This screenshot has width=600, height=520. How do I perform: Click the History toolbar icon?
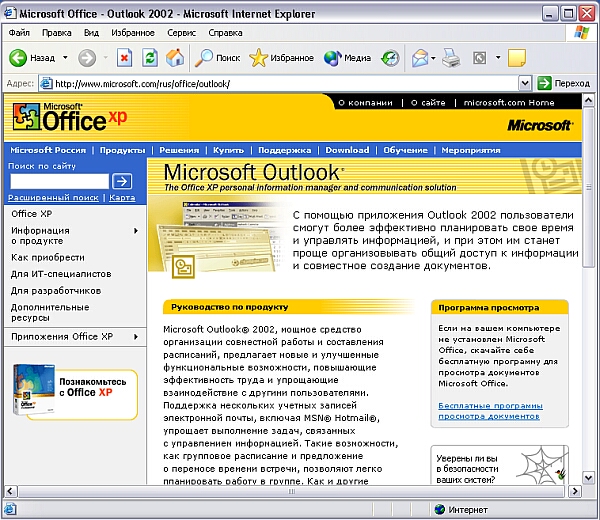390,58
